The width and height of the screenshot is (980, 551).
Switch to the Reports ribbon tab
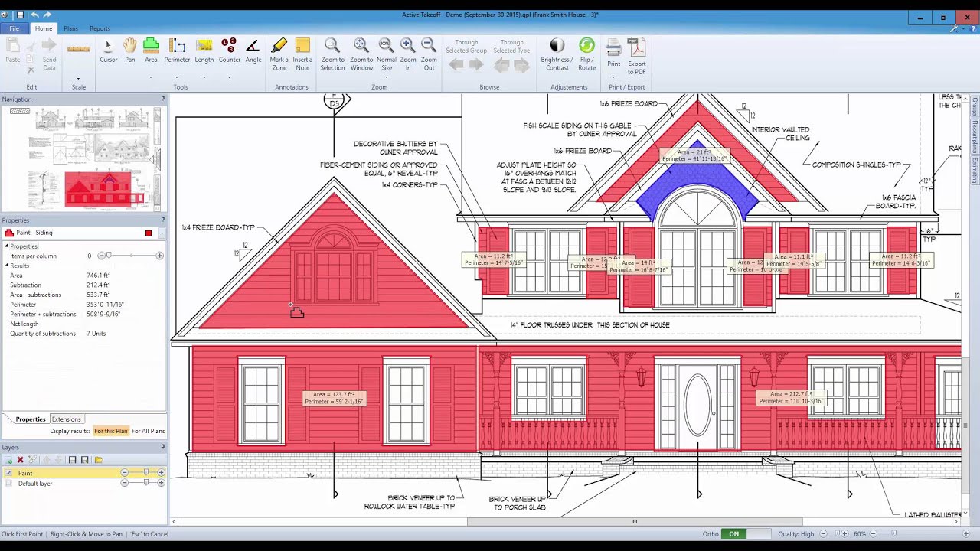[100, 28]
